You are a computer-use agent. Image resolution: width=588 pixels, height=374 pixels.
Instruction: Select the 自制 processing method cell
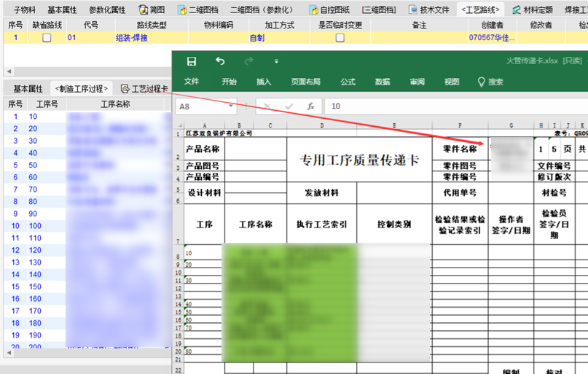[x=279, y=38]
